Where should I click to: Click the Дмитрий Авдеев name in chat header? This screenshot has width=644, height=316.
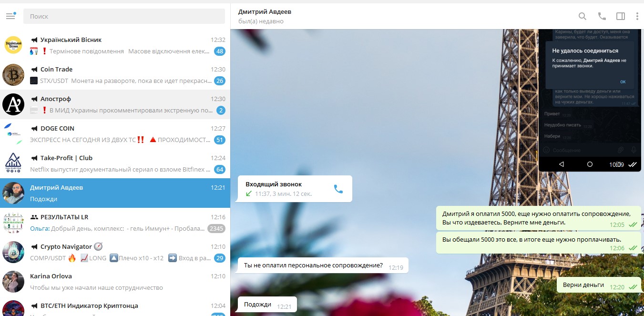tap(265, 11)
